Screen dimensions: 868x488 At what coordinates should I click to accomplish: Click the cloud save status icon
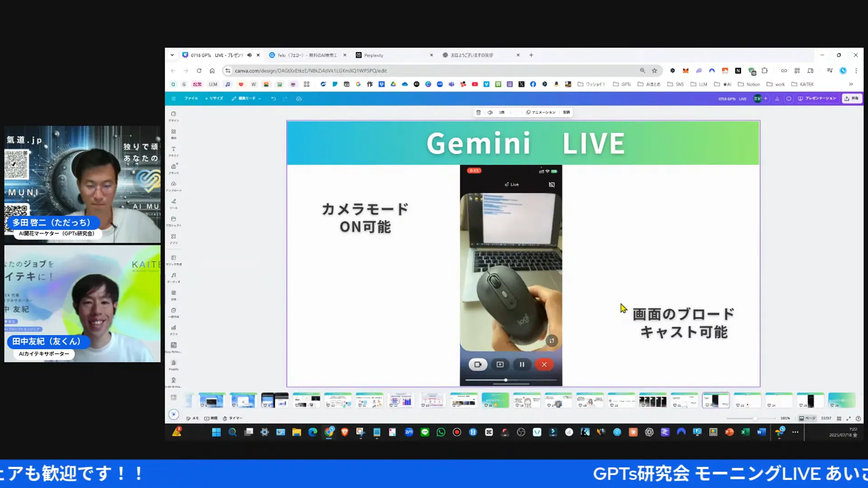point(299,99)
